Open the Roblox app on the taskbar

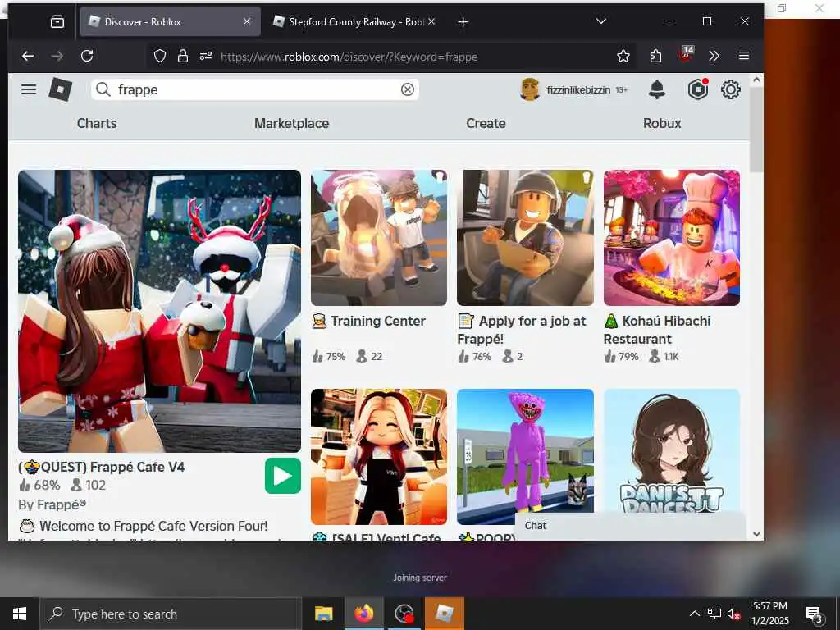coord(444,614)
